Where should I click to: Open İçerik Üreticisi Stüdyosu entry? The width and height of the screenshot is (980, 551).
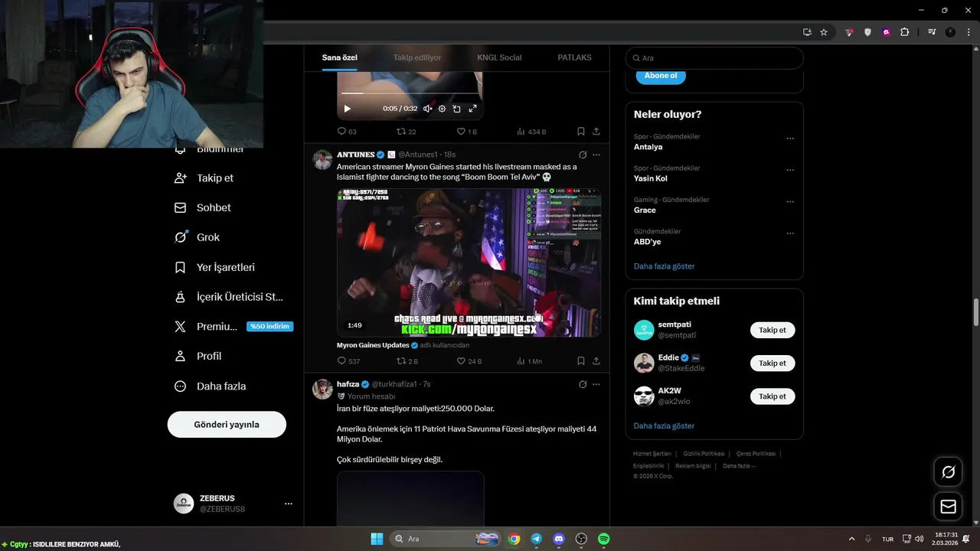click(229, 297)
